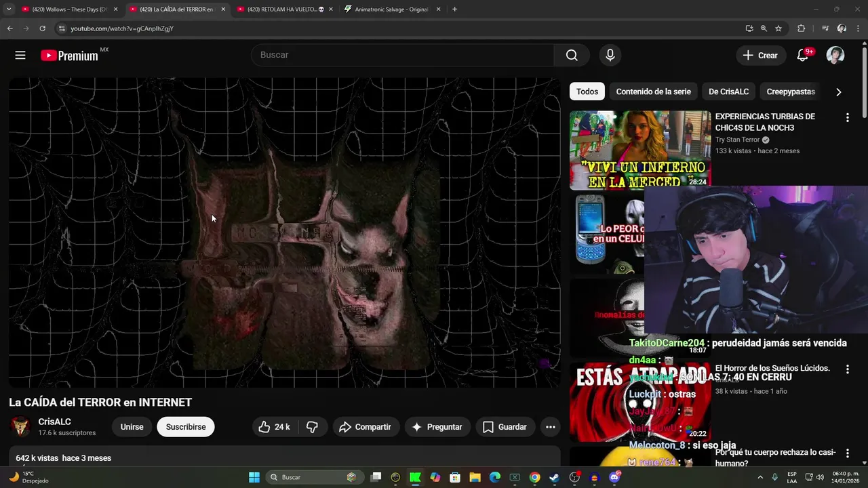Click the Preguntar button
This screenshot has height=488, width=868.
(x=437, y=427)
